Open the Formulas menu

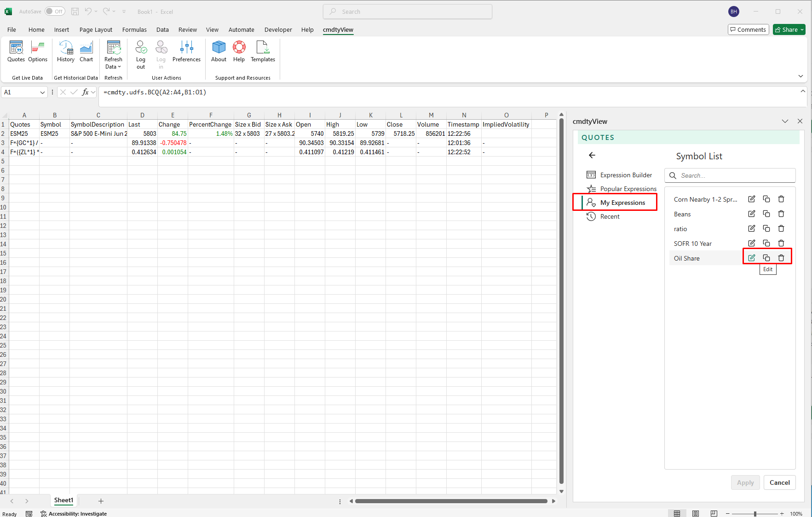click(x=134, y=29)
